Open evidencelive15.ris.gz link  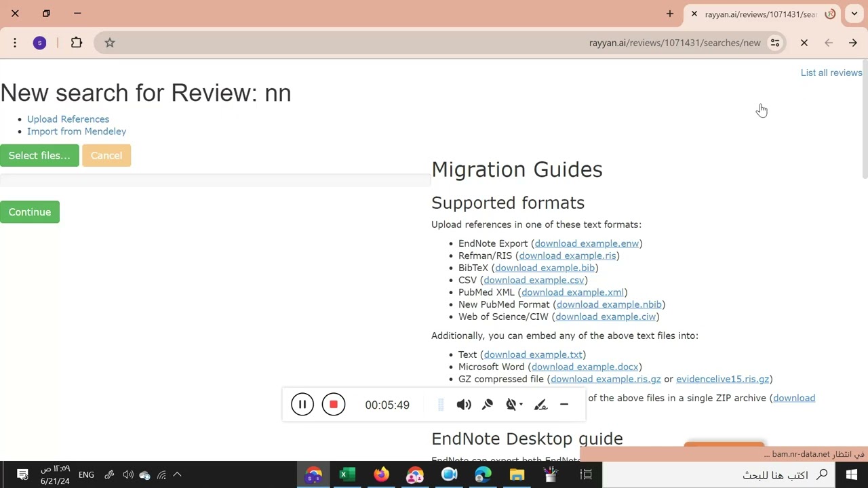[x=723, y=379]
